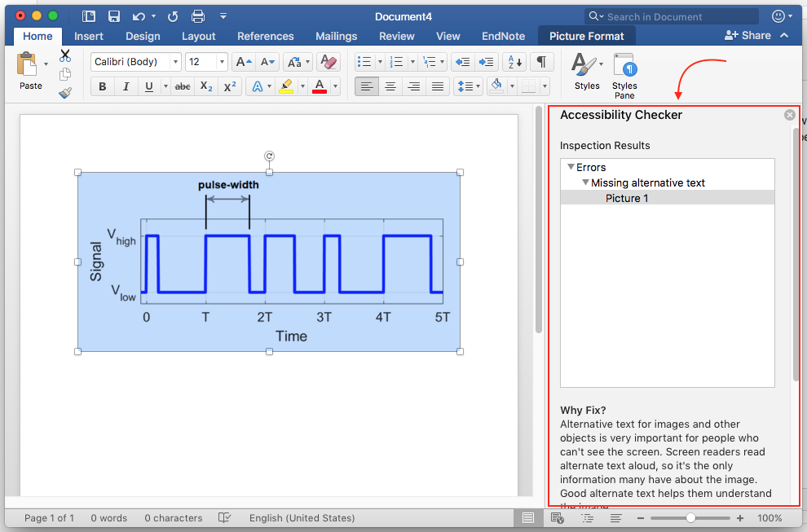Open the Review tab

(x=396, y=37)
